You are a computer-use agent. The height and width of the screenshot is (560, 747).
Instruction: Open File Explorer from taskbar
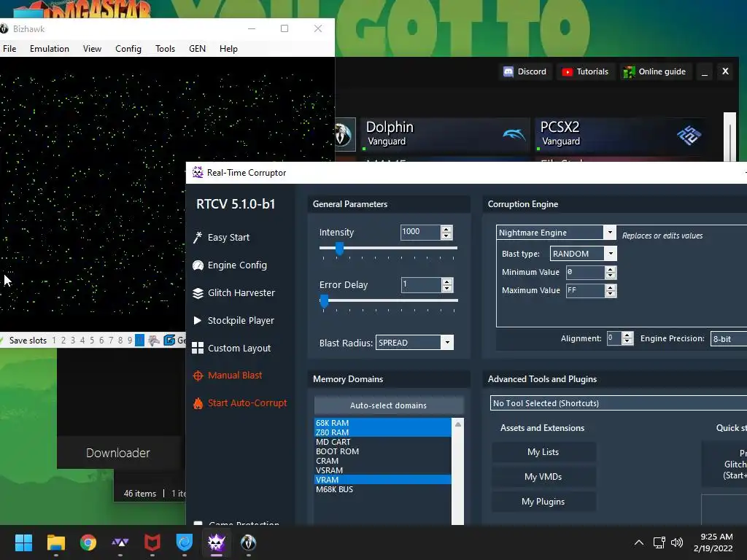(55, 542)
